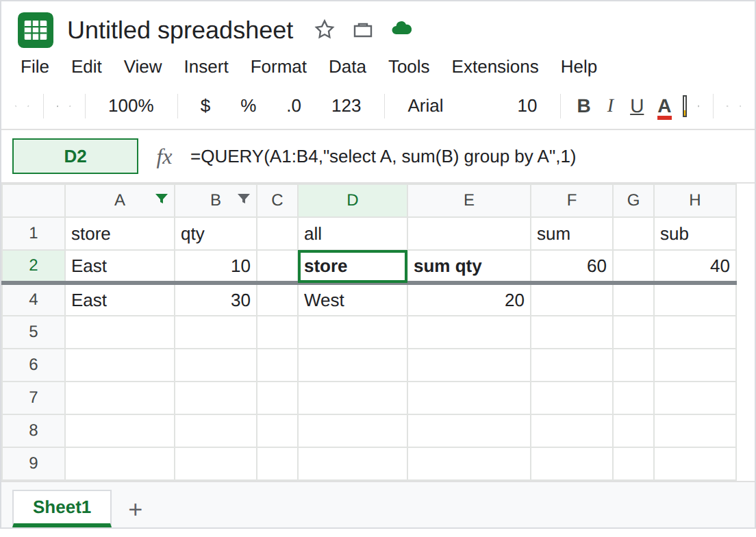
Task: Click the select-all corner box
Action: point(34,200)
